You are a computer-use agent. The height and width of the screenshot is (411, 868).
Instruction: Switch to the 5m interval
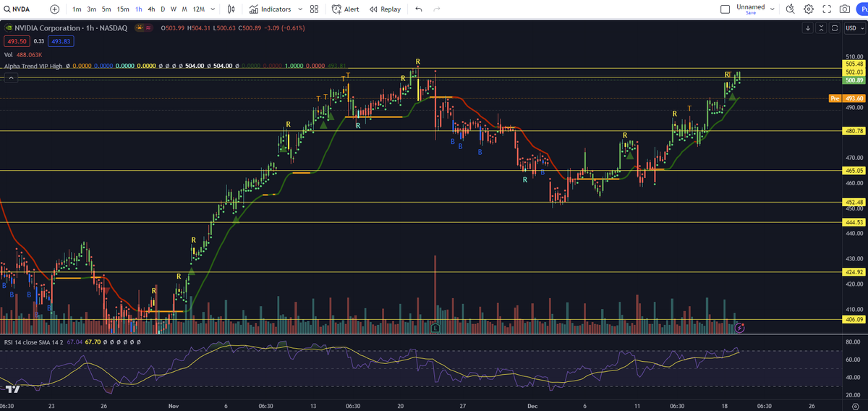coord(106,9)
